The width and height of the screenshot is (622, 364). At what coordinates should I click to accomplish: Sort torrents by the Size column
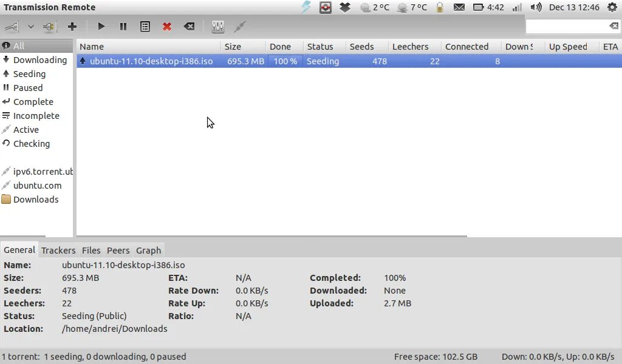pos(233,46)
